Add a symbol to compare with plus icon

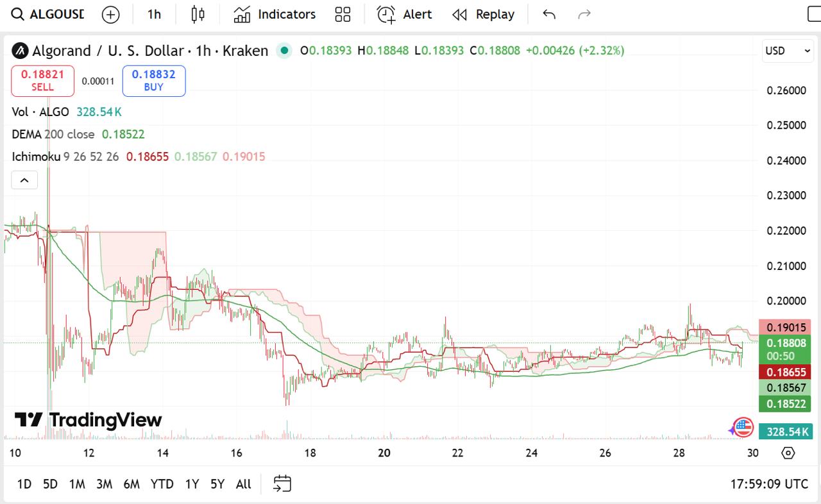point(110,14)
